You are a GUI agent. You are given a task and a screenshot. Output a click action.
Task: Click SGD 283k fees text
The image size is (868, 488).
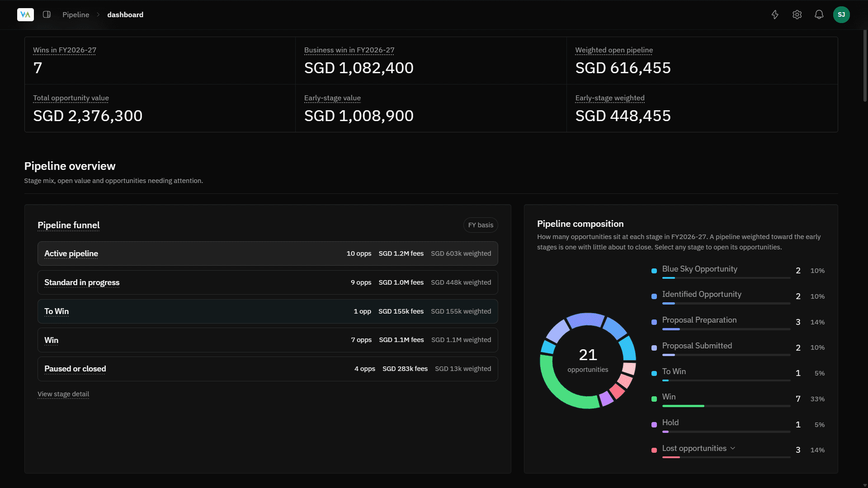point(405,369)
